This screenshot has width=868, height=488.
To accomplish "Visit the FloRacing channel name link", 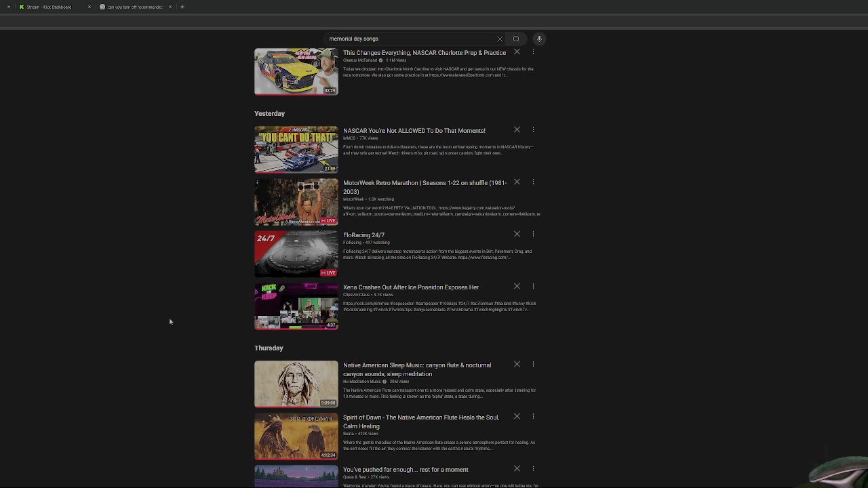I will pyautogui.click(x=352, y=243).
